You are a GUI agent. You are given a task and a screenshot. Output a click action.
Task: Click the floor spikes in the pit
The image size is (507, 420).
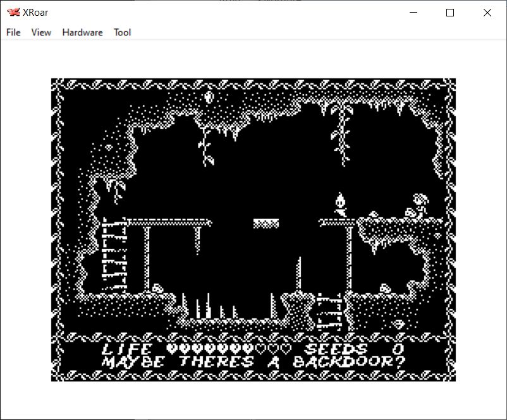coord(209,308)
